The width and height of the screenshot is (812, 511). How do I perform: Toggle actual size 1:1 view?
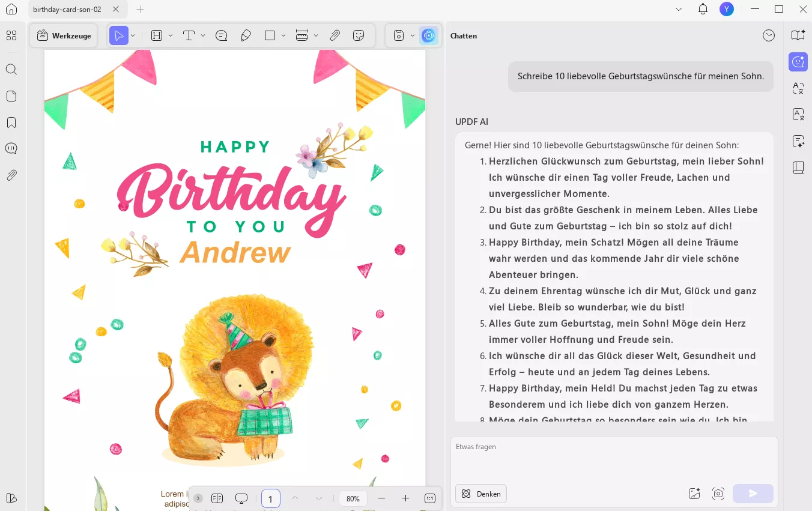pyautogui.click(x=430, y=498)
